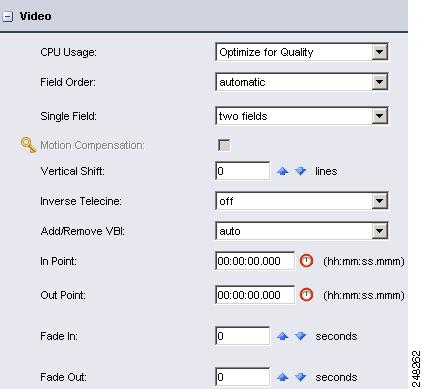Click the Video section header title
The width and height of the screenshot is (421, 389).
click(35, 16)
